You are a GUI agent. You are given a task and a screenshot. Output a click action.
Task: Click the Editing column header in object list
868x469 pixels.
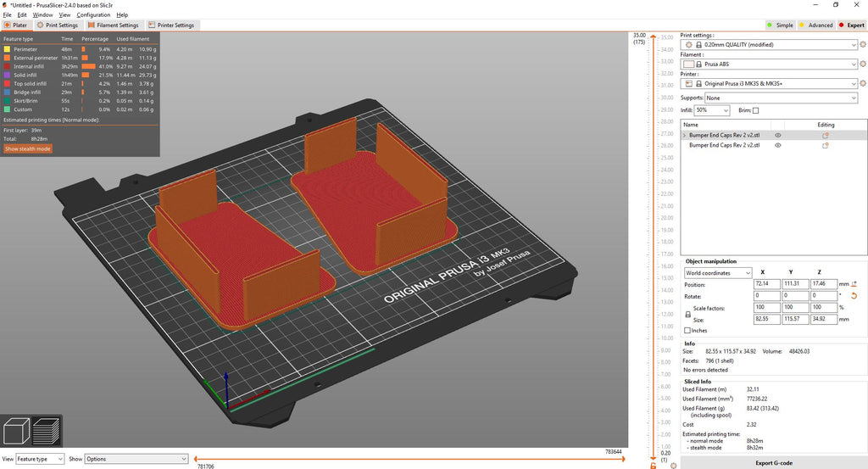click(826, 125)
